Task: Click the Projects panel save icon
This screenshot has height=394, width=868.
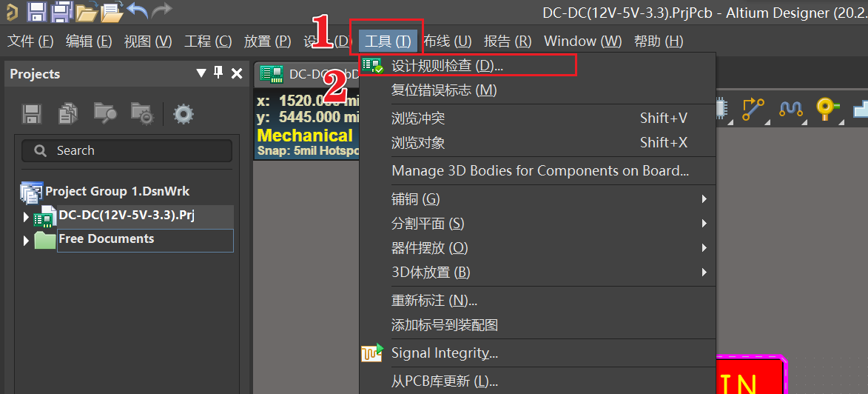Action: coord(32,114)
